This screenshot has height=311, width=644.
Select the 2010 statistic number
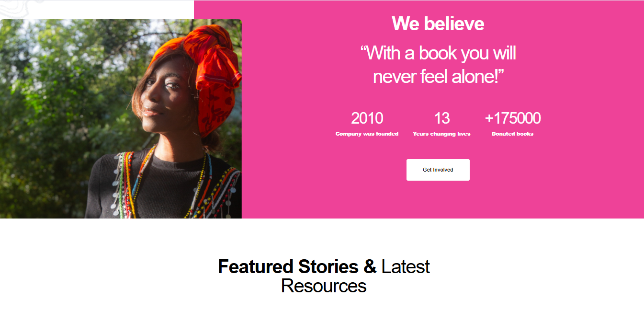click(x=367, y=118)
